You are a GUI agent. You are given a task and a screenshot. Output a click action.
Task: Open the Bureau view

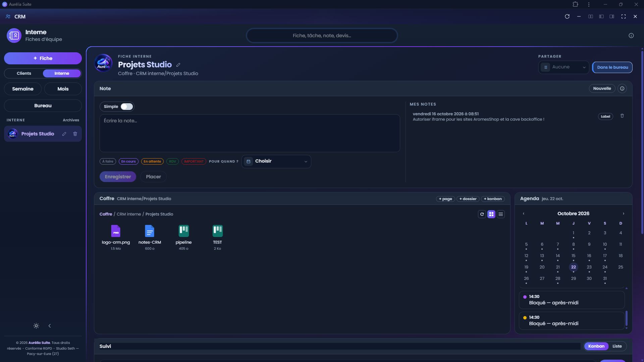43,106
